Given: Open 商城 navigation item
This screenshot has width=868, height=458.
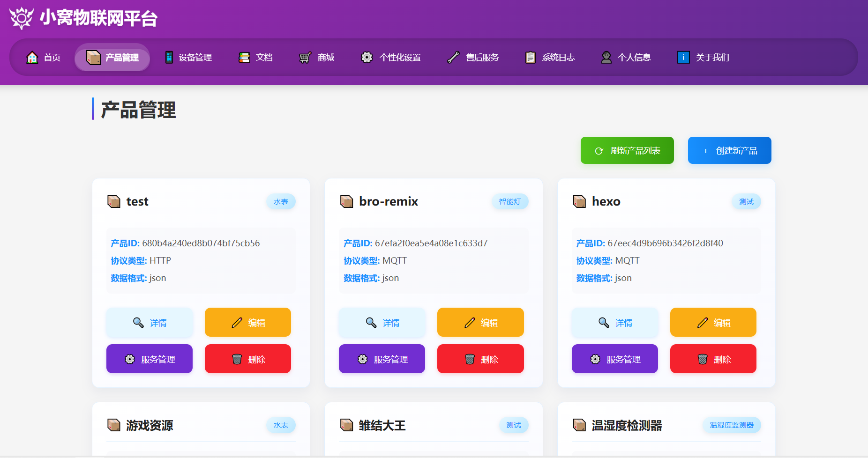Looking at the screenshot, I should tap(317, 57).
